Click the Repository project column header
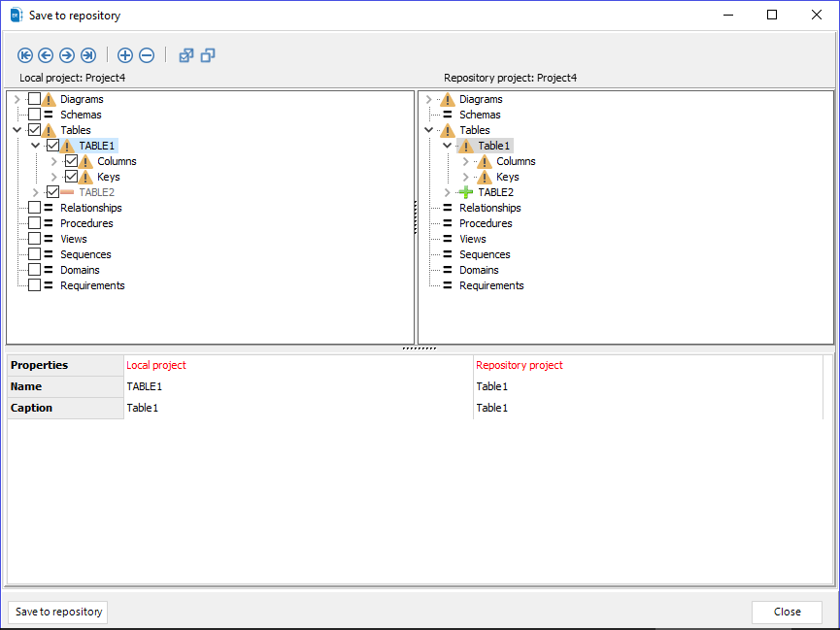Screen dimensions: 840x630 point(519,364)
